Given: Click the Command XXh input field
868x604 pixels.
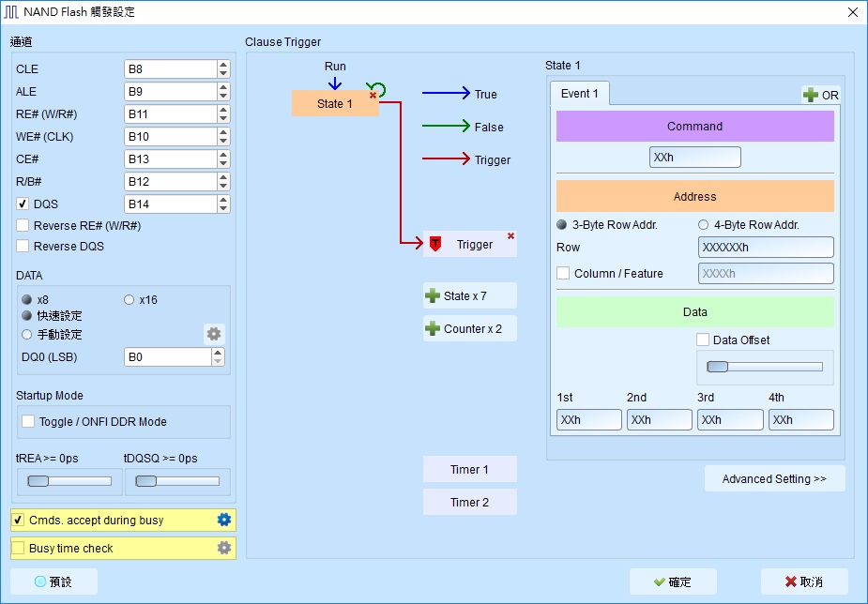Looking at the screenshot, I should click(x=694, y=157).
